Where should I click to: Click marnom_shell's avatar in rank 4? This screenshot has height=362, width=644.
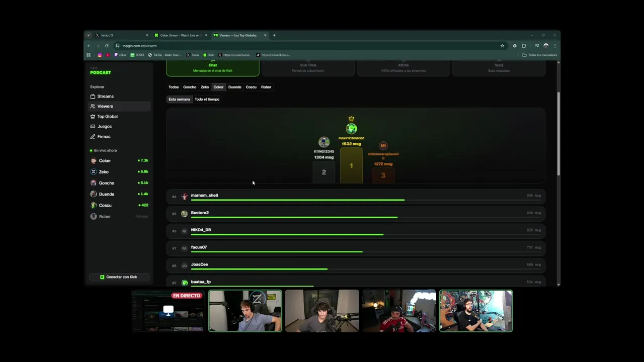(x=184, y=196)
